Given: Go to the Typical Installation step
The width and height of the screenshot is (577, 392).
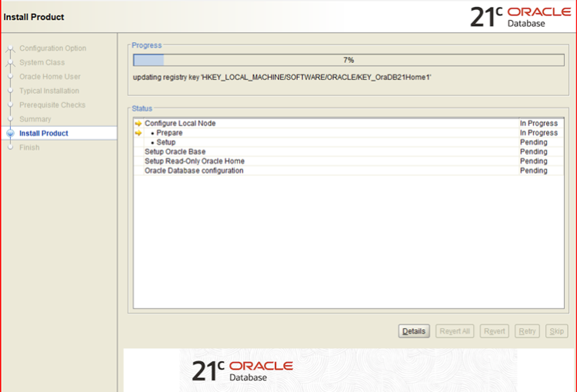Looking at the screenshot, I should (49, 91).
